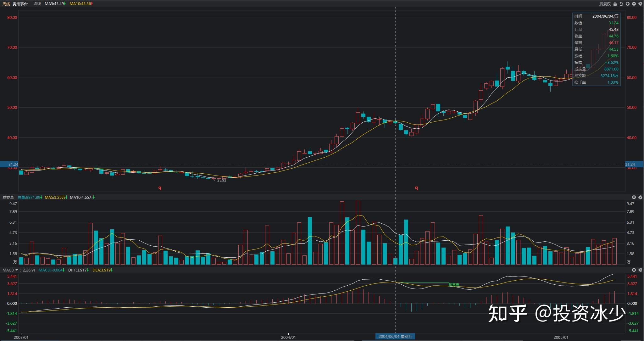Open MACD panel settings gear
The height and width of the screenshot is (341, 644).
[x=640, y=270]
